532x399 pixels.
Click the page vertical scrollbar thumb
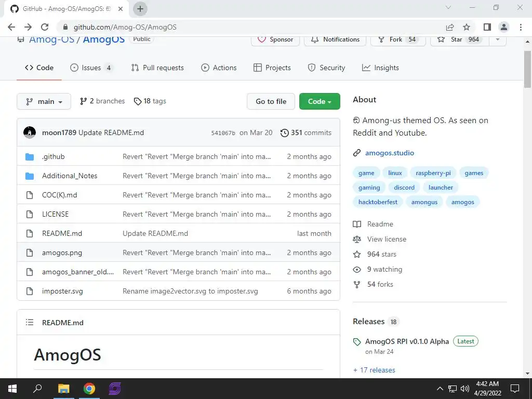(527, 70)
